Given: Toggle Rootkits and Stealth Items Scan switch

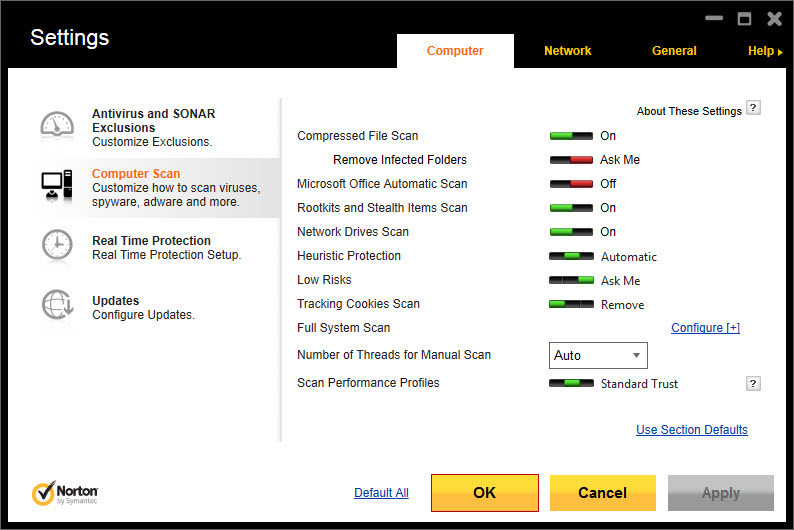Looking at the screenshot, I should [x=571, y=208].
